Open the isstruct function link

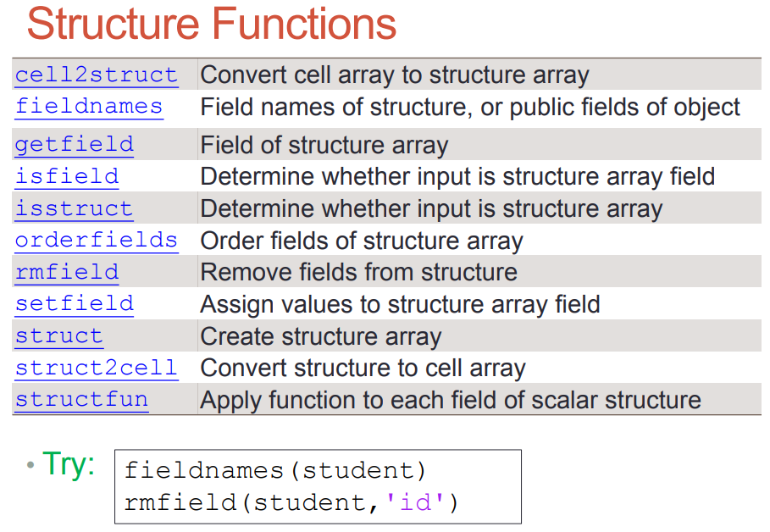(x=75, y=209)
